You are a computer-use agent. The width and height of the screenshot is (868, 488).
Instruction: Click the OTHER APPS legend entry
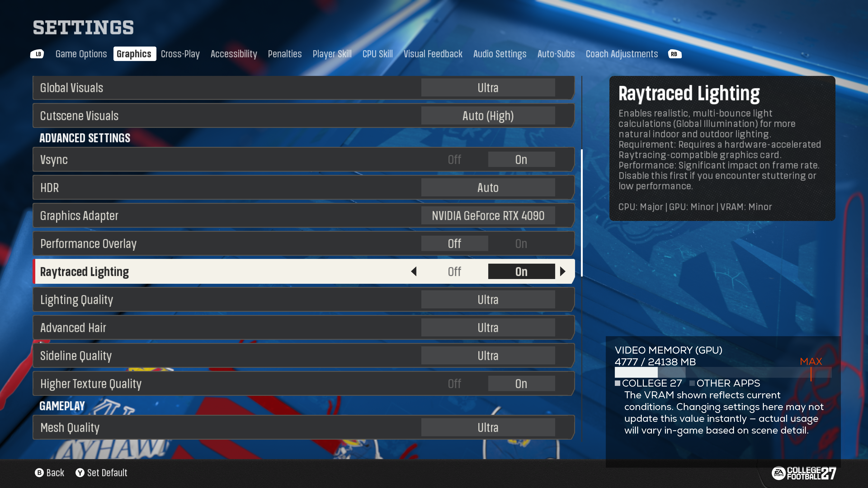point(725,383)
